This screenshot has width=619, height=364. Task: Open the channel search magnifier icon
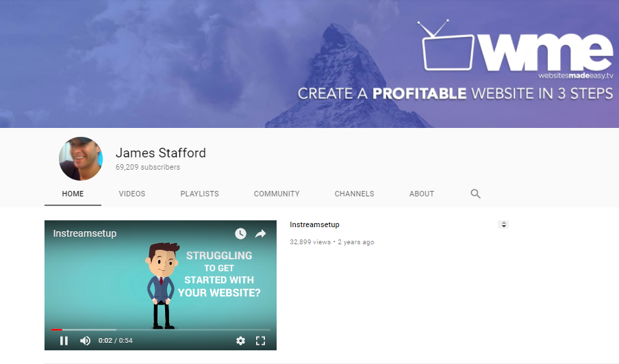(x=475, y=194)
